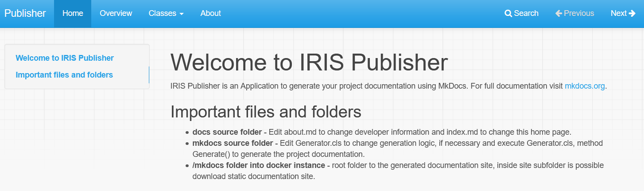644x191 pixels.
Task: Open the Classes menu in navbar
Action: pos(163,13)
